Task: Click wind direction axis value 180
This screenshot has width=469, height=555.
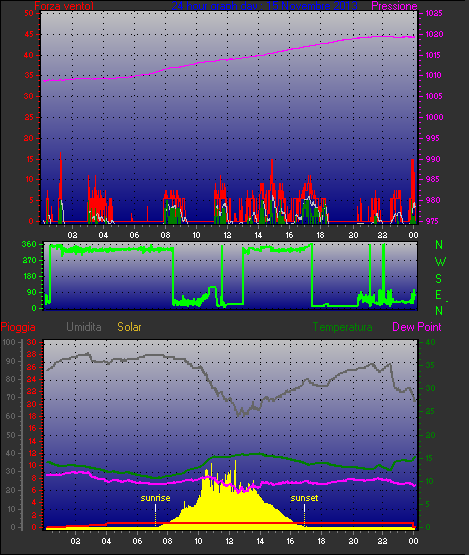Action: [x=29, y=276]
